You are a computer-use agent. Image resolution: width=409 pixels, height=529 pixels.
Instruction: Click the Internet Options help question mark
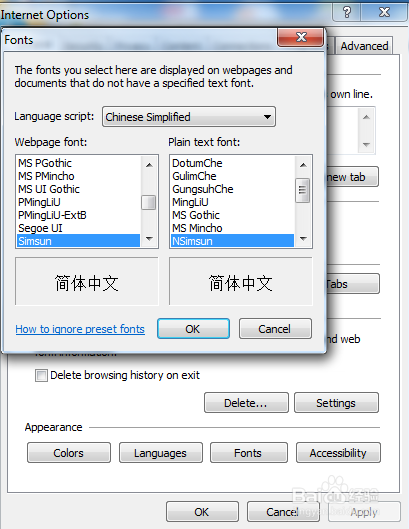click(x=347, y=12)
